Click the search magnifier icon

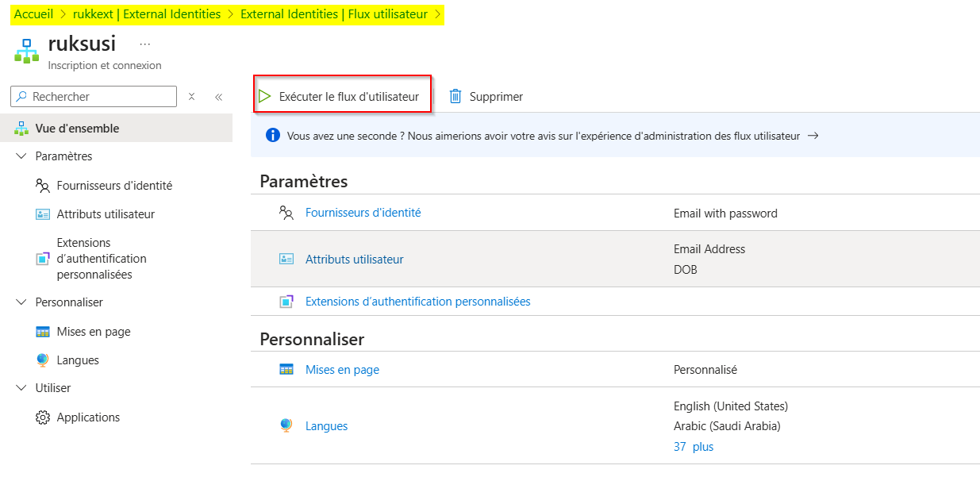21,96
